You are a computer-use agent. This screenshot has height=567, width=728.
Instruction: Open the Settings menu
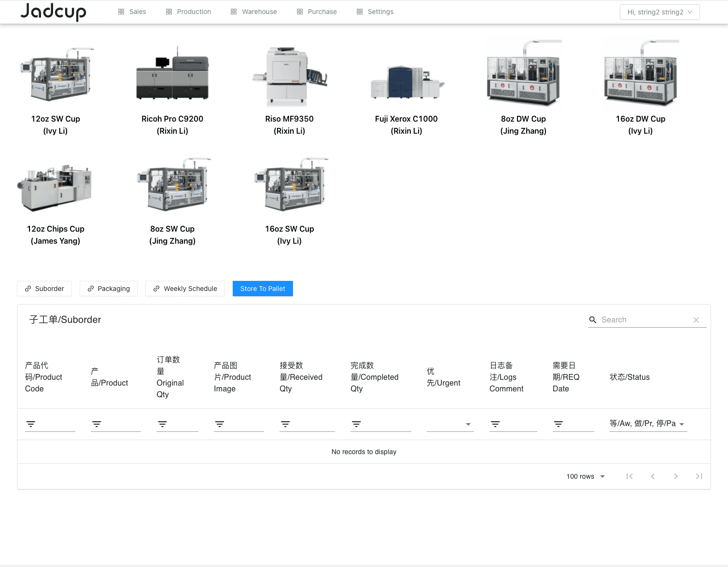375,12
